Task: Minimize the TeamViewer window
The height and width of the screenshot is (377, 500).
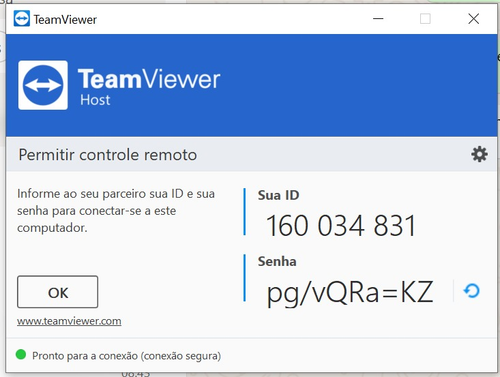Action: (x=378, y=19)
